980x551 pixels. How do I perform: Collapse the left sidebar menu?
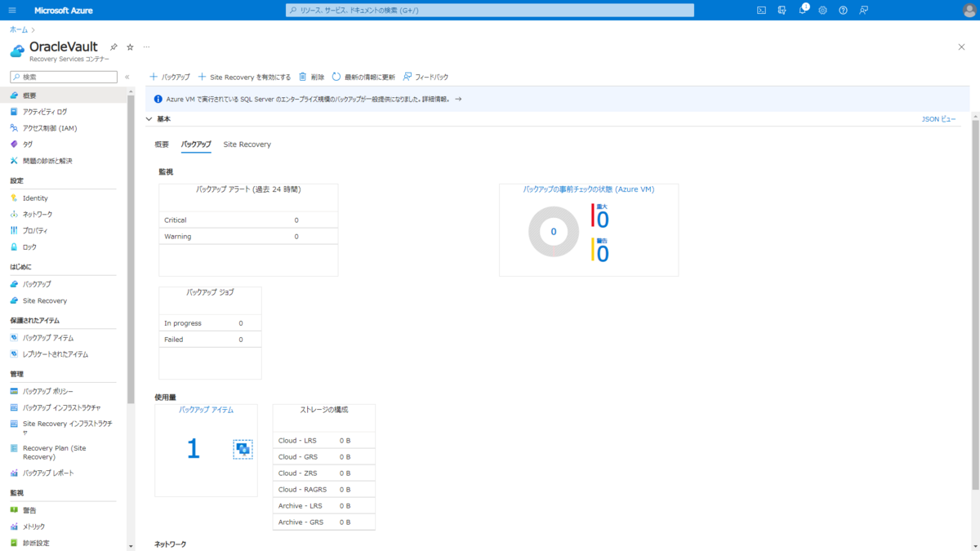coord(127,77)
